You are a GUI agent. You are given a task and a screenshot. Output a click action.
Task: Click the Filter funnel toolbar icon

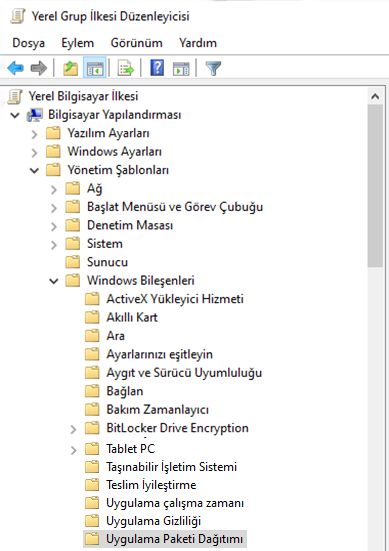click(x=213, y=68)
